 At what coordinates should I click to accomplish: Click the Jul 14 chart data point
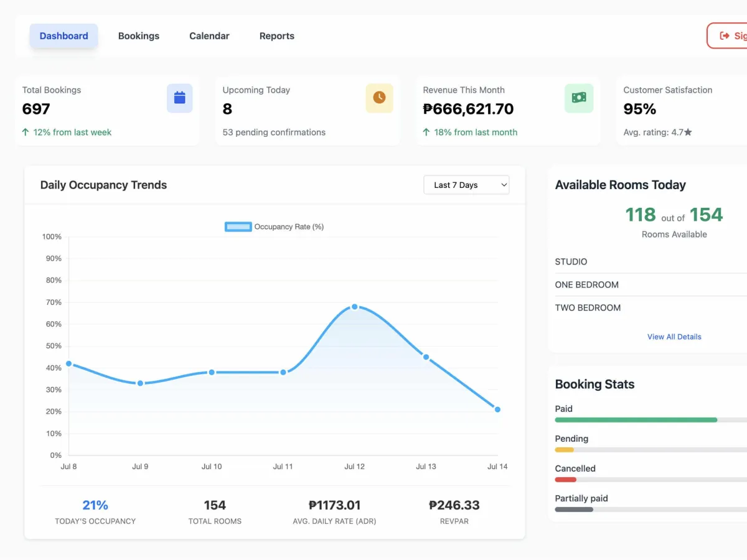coord(497,409)
